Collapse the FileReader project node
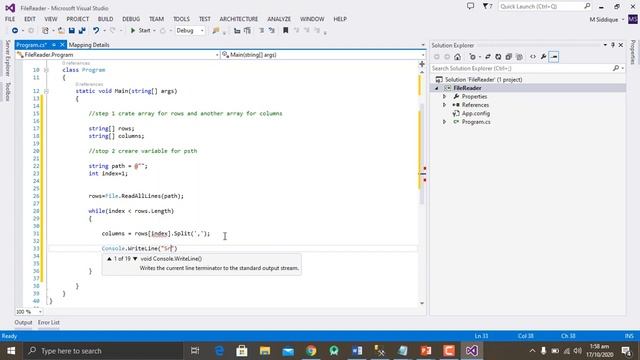The image size is (640, 360). coord(437,88)
